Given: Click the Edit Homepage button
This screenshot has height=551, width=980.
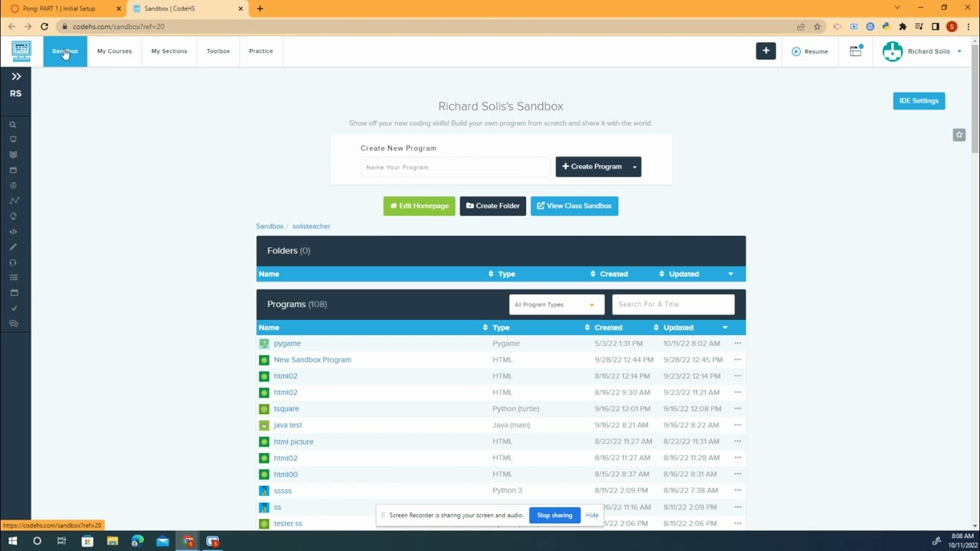Looking at the screenshot, I should [419, 206].
